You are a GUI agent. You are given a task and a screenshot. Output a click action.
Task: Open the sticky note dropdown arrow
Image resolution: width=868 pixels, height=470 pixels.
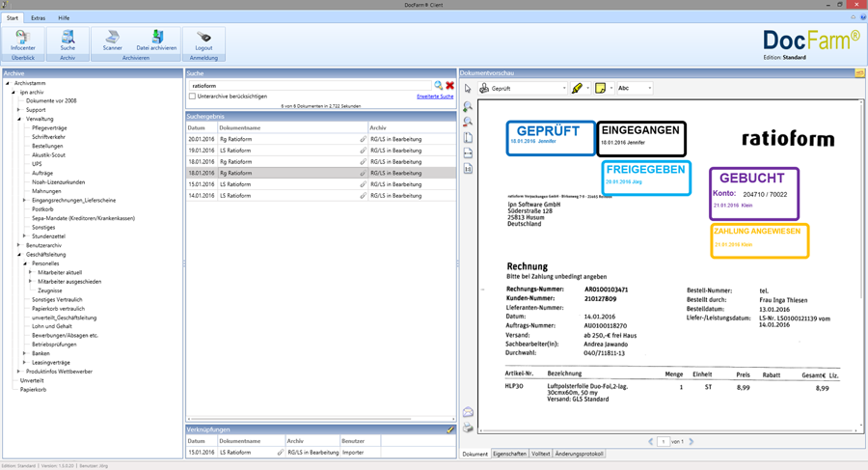(611, 88)
